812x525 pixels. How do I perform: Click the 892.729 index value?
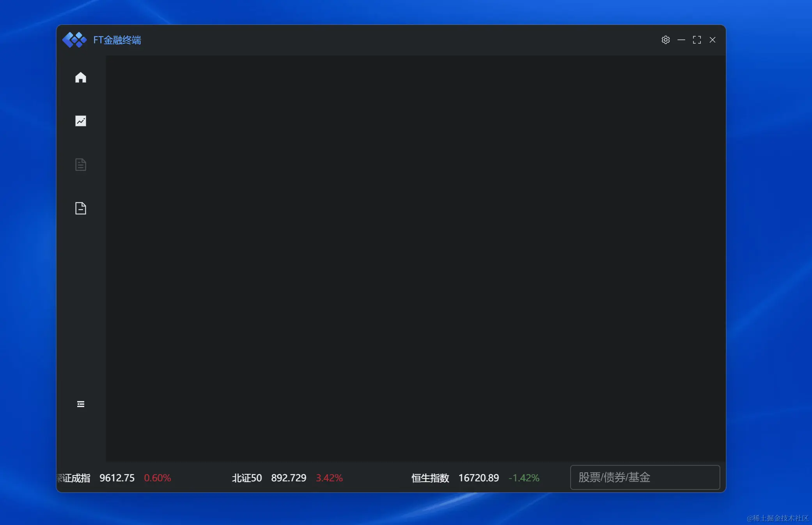tap(289, 478)
